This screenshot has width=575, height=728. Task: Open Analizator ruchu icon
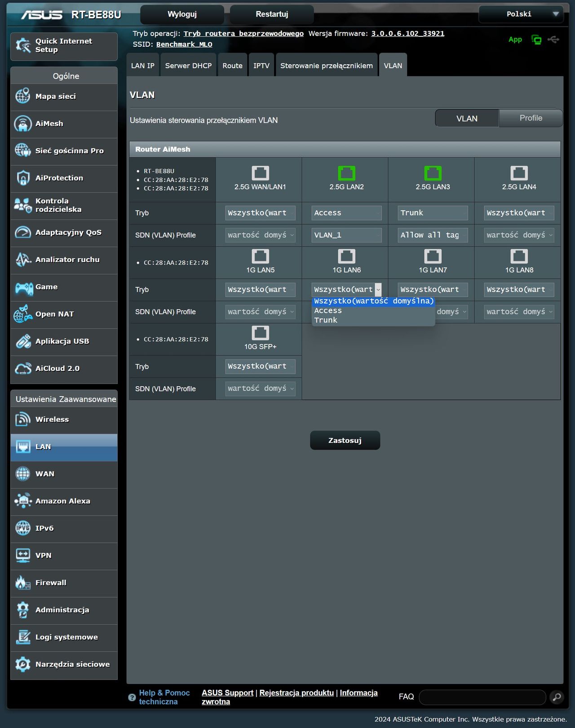tap(23, 260)
